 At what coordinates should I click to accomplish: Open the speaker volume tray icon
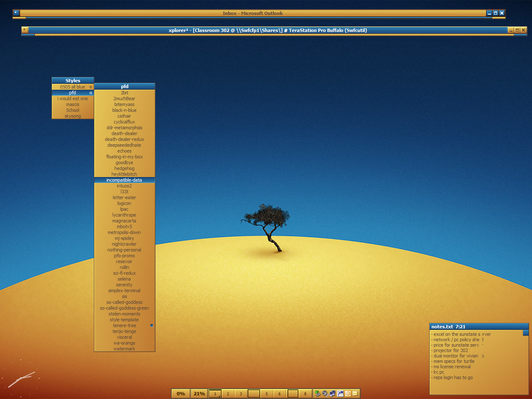[x=325, y=394]
